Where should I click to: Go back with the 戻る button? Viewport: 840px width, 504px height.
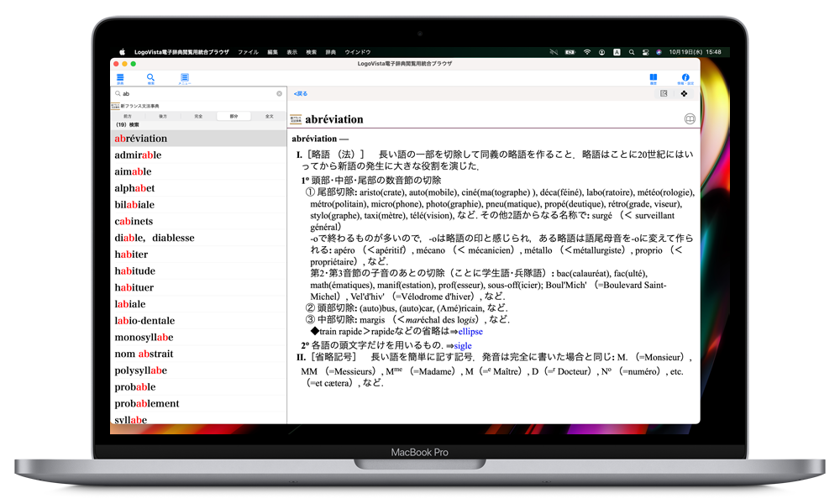(x=301, y=94)
